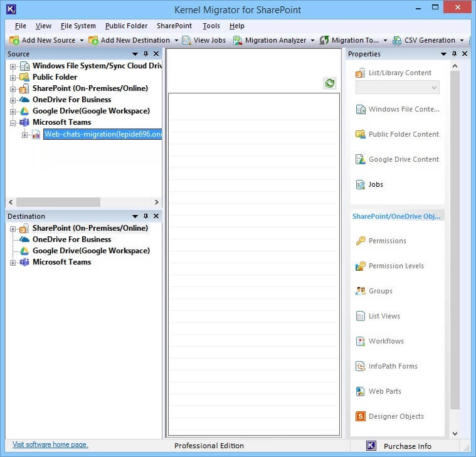Expand the Microsoft Teams destination node
This screenshot has width=476, height=457.
(x=13, y=263)
